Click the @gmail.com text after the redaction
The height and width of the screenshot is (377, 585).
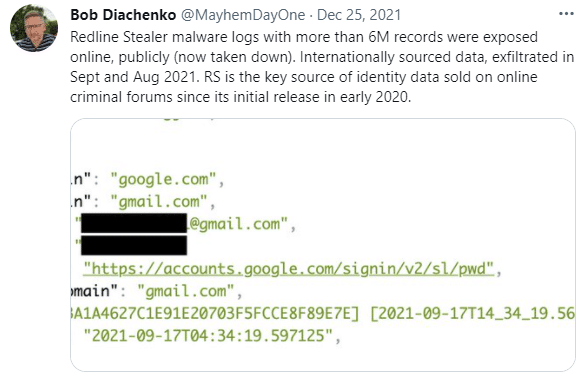[x=239, y=224]
